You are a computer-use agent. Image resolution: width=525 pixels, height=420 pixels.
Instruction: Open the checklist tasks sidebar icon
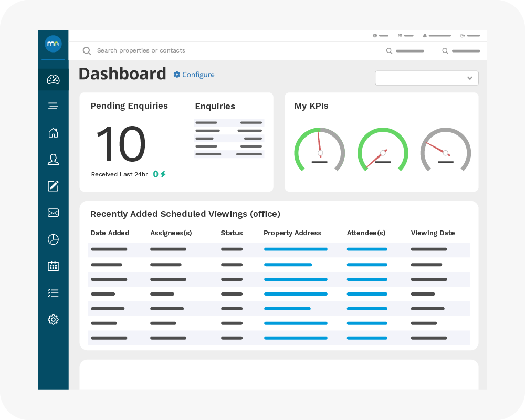53,293
